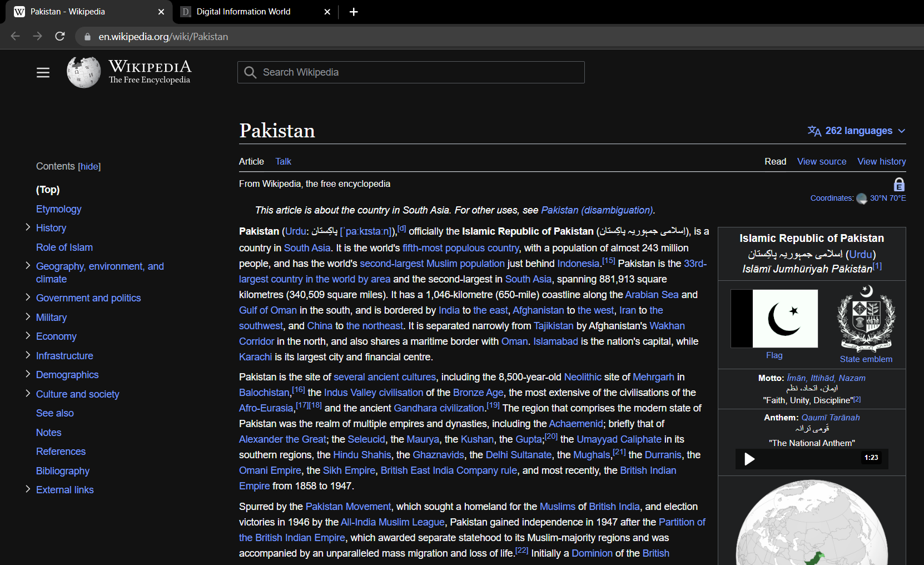Click the (Top) contents entry
Image resolution: width=924 pixels, height=565 pixels.
pos(48,190)
